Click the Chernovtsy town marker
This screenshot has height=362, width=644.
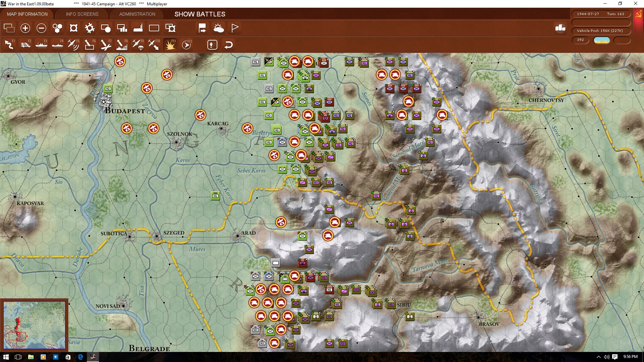[538, 89]
